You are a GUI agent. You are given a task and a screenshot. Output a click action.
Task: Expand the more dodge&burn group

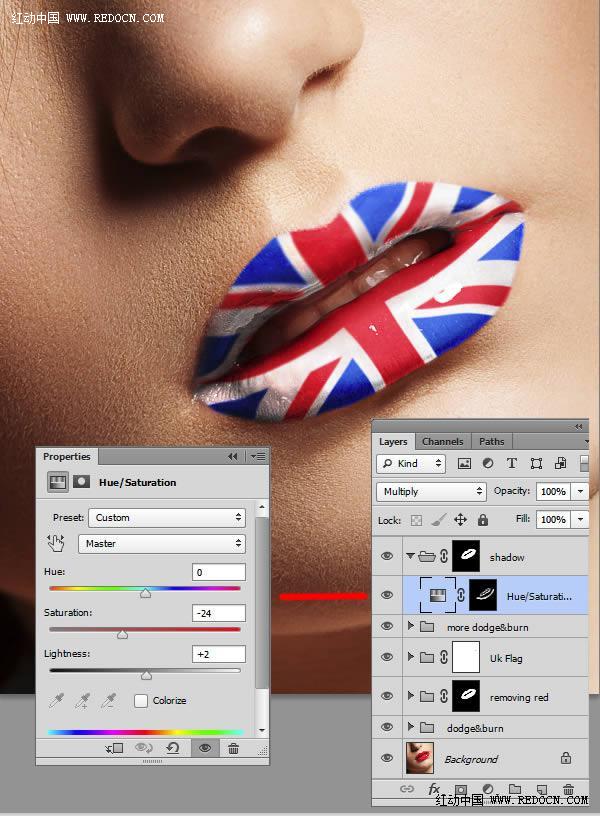click(411, 626)
